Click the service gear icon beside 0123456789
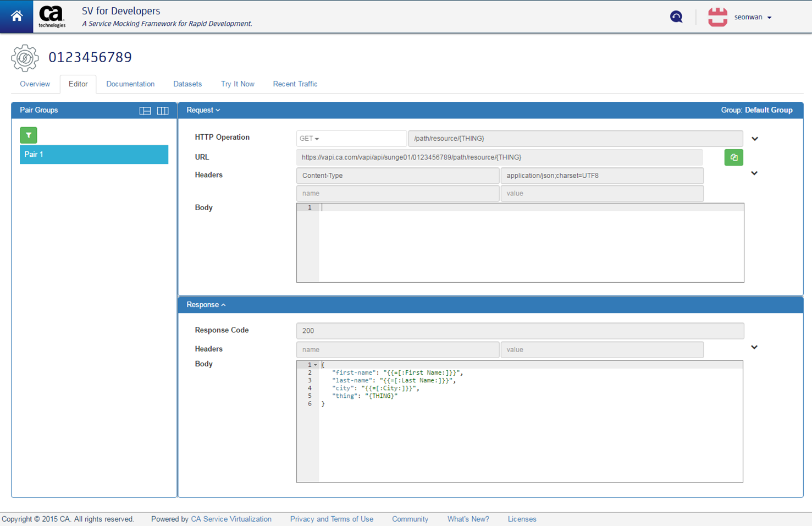This screenshot has width=812, height=526. (x=25, y=58)
